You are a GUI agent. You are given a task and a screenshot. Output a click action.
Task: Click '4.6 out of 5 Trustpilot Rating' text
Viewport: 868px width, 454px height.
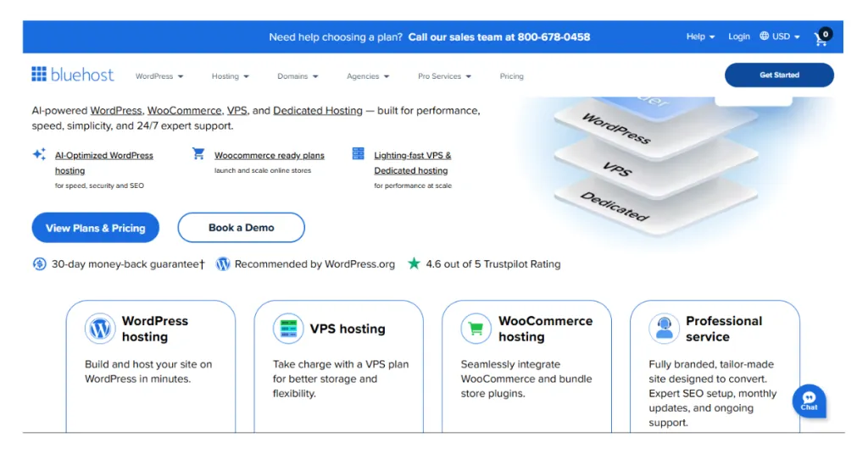pyautogui.click(x=493, y=264)
